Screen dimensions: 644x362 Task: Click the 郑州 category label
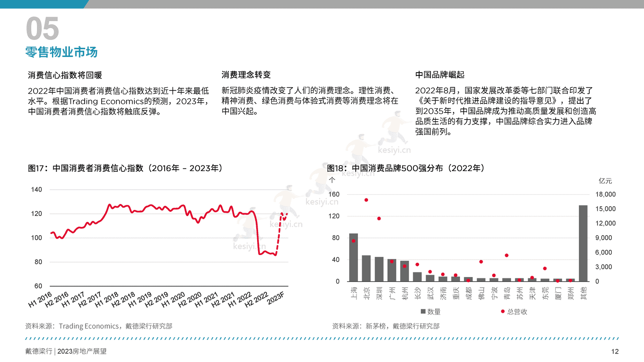(570, 293)
